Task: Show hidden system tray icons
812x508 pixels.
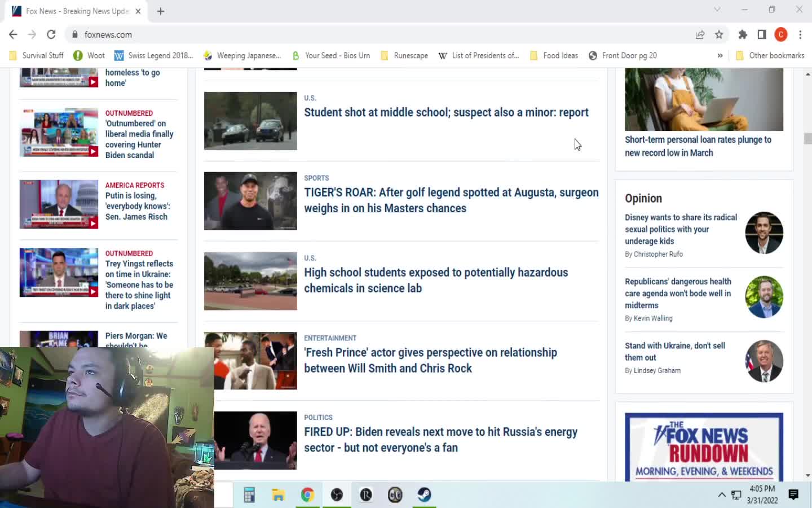Action: click(722, 495)
